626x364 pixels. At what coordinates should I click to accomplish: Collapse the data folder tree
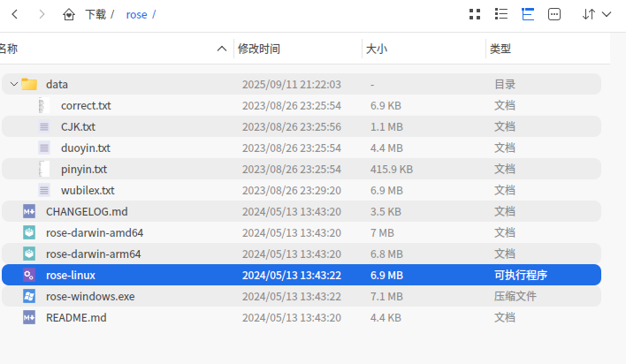click(14, 84)
